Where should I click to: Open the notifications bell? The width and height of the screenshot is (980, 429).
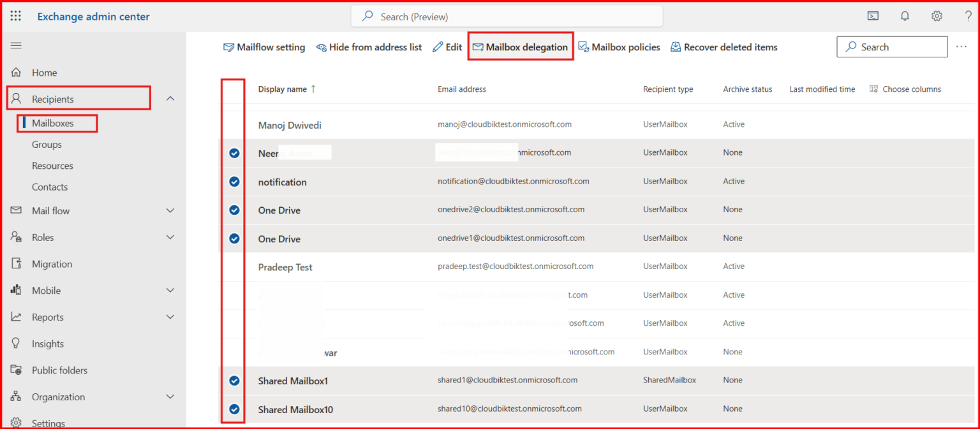(x=905, y=15)
